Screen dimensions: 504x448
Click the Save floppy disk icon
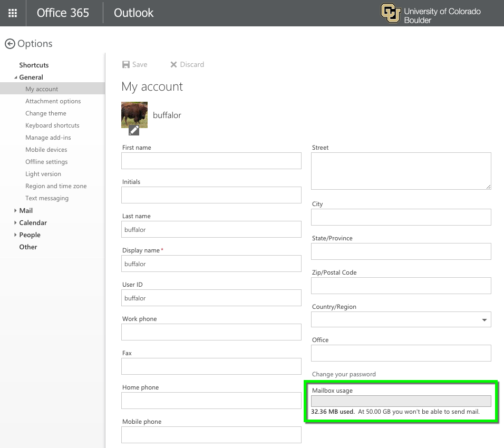coord(126,65)
